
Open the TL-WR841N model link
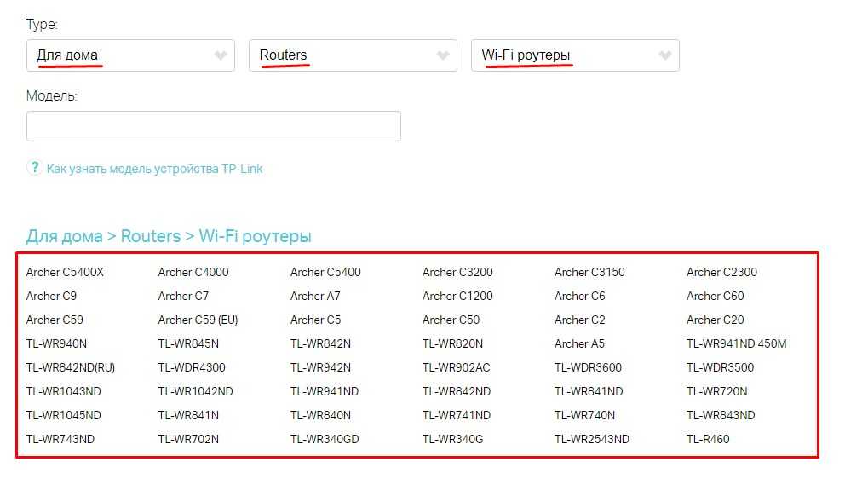coord(188,416)
